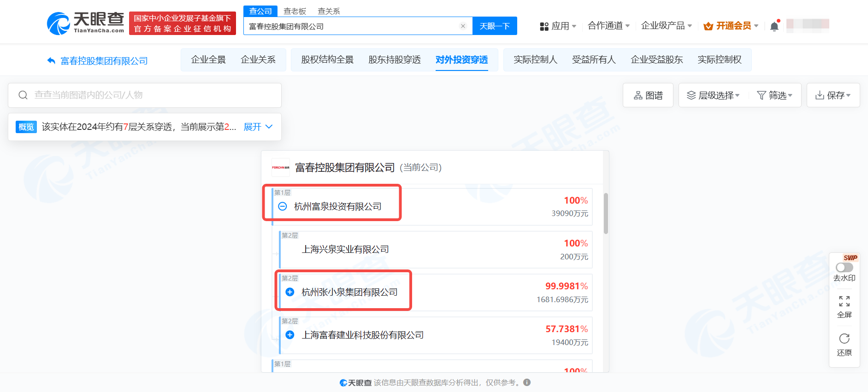Image resolution: width=868 pixels, height=392 pixels.
Task: Click the 1681.6986万元 investment amount
Action: pos(562,300)
